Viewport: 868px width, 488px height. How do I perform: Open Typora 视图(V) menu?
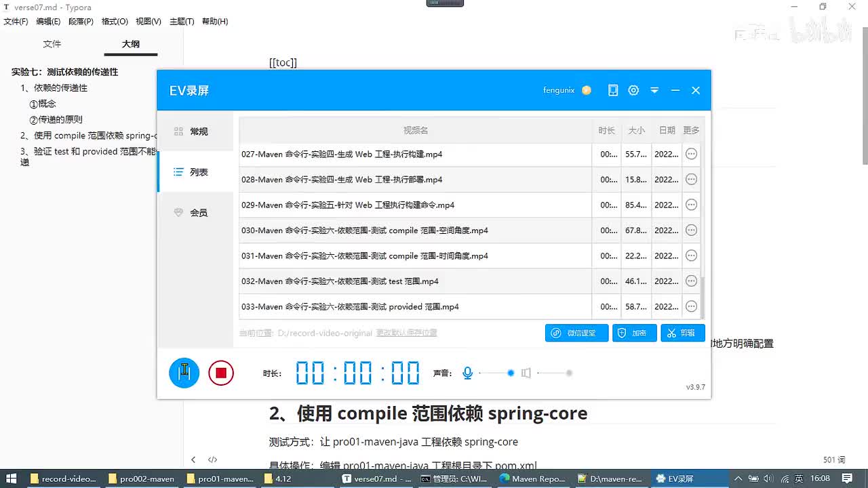tap(149, 22)
